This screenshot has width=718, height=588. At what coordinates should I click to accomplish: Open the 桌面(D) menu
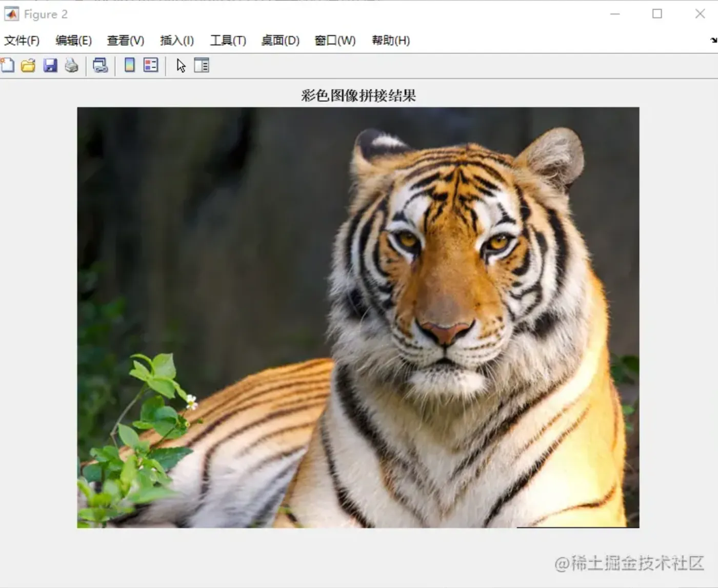tap(281, 41)
